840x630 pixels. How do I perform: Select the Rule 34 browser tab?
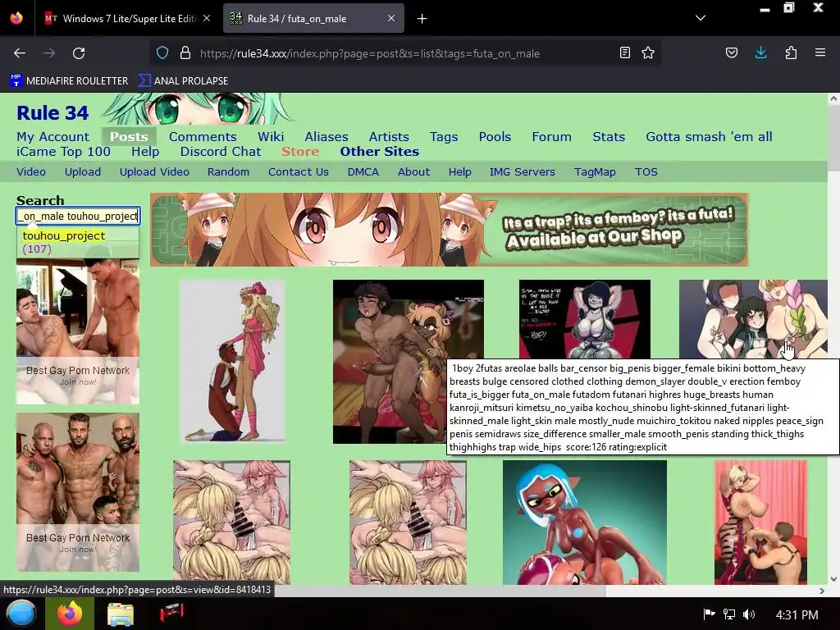coord(313,18)
